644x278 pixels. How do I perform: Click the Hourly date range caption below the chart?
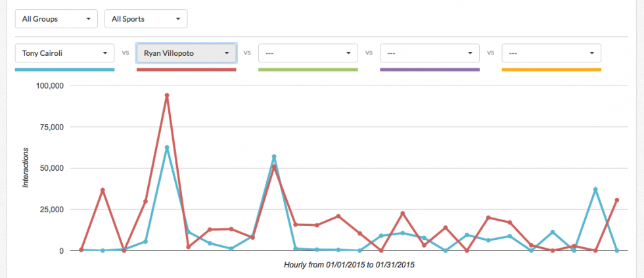tap(349, 265)
